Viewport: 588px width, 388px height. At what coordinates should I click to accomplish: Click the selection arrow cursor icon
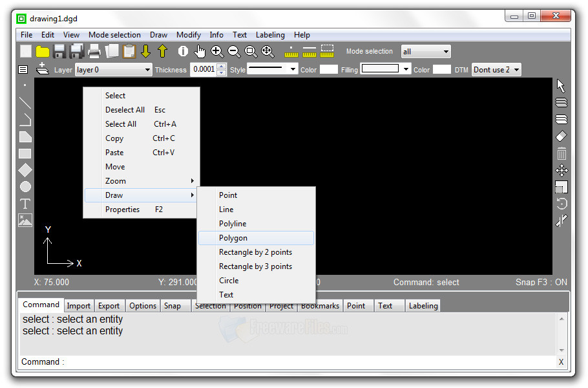[561, 86]
